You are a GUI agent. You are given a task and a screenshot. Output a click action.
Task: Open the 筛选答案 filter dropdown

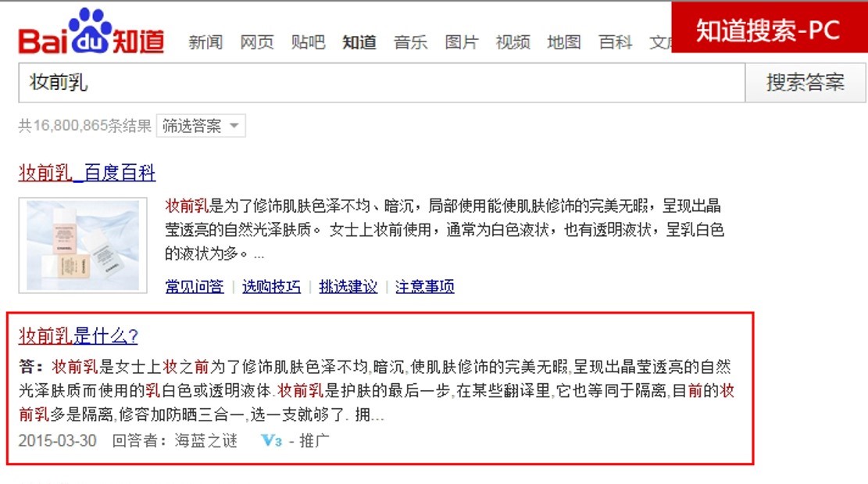(x=201, y=126)
